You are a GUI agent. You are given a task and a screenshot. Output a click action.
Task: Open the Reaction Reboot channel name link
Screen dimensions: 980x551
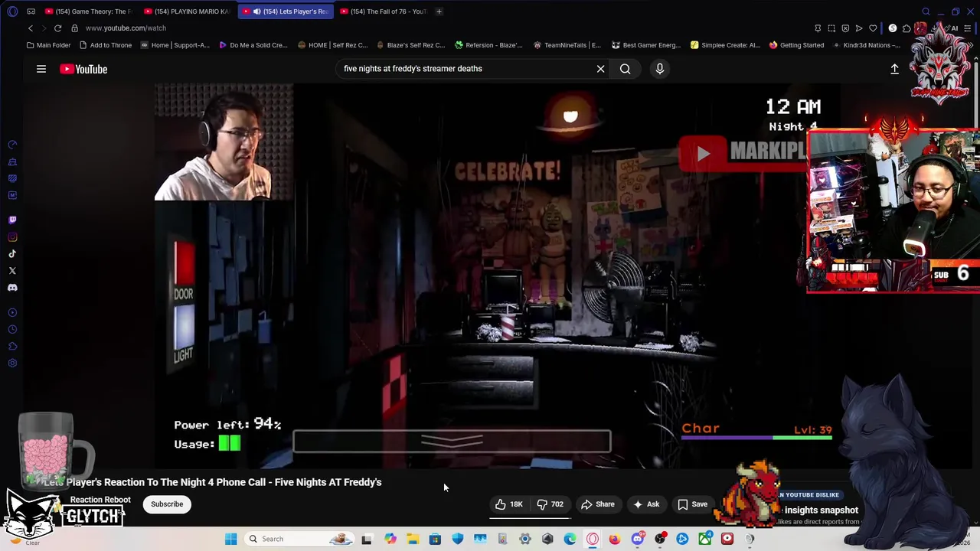[100, 500]
